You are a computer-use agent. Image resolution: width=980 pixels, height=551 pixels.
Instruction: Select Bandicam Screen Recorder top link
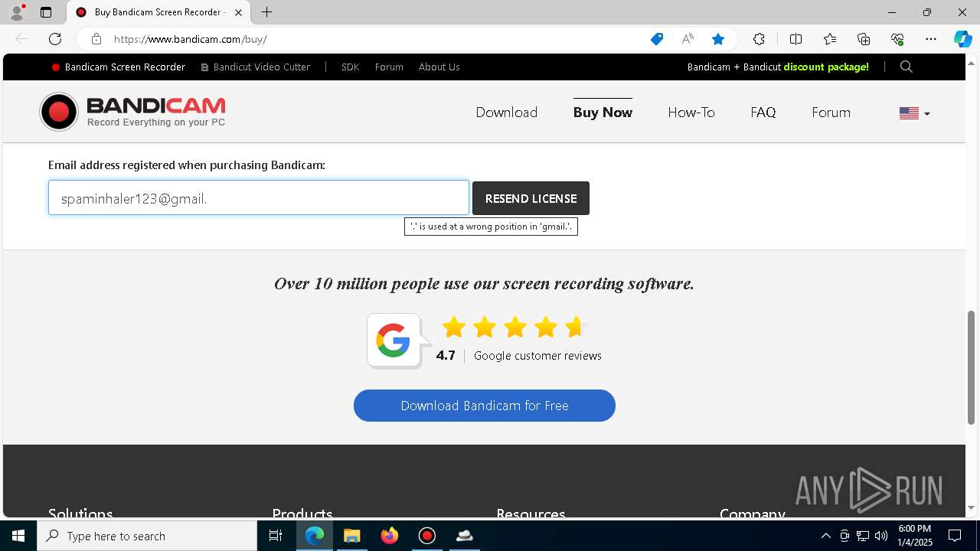coord(119,67)
